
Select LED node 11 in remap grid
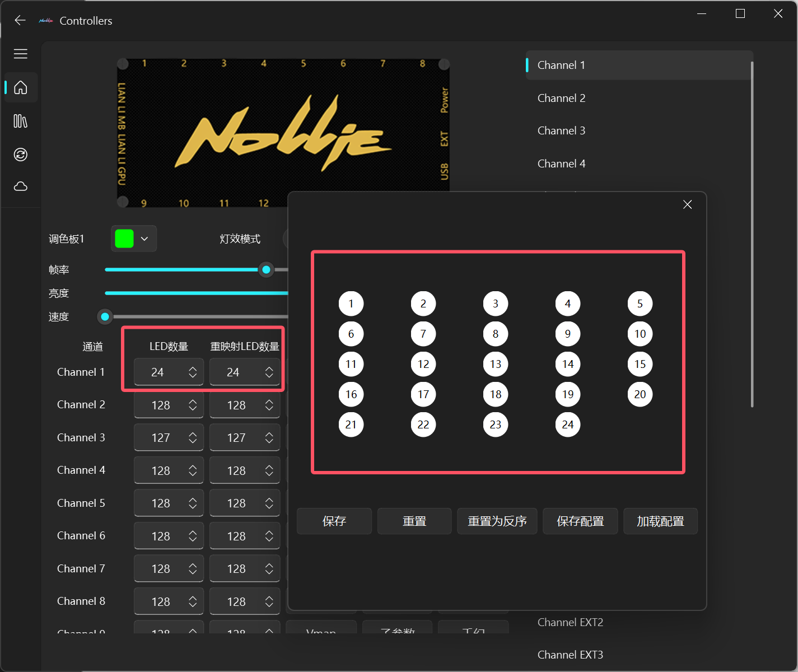[x=351, y=365]
